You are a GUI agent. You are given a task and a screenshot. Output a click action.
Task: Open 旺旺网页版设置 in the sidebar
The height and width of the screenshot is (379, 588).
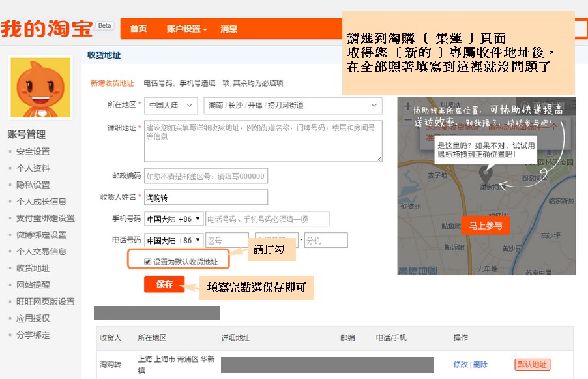[46, 301]
